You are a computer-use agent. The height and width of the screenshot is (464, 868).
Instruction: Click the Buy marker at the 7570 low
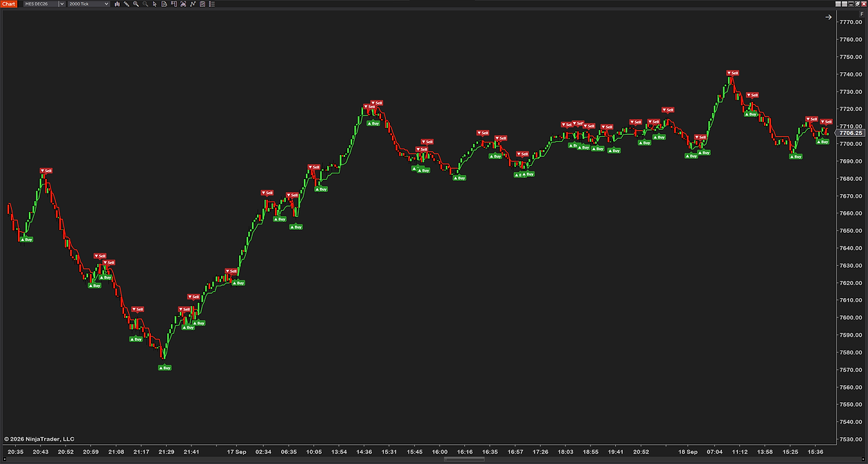coord(165,368)
